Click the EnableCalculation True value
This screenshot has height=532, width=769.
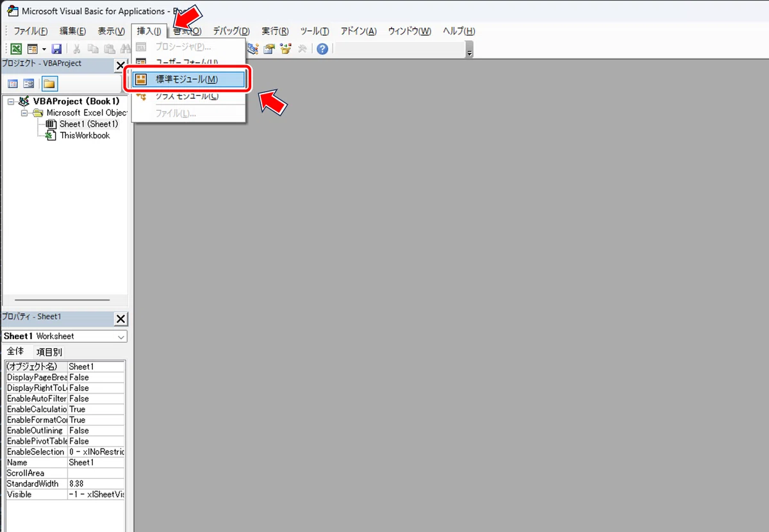click(96, 409)
